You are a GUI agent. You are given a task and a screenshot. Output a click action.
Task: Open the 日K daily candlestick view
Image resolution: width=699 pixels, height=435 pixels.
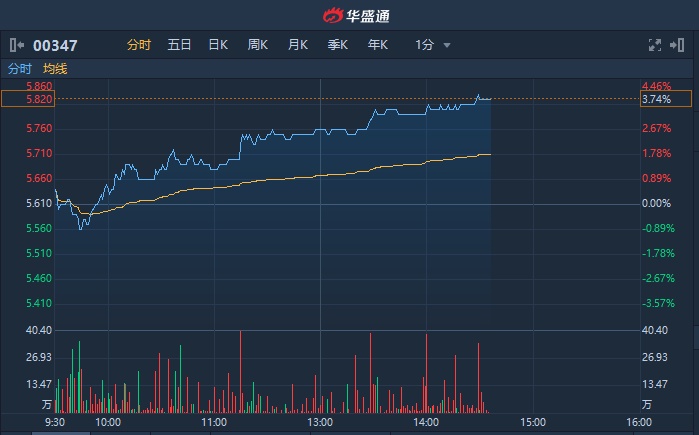[x=218, y=45]
